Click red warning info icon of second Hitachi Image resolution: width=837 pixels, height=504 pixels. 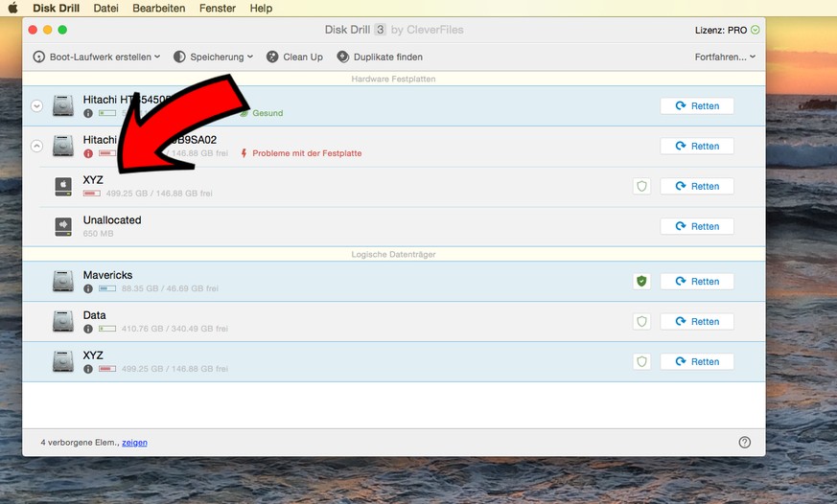click(88, 153)
